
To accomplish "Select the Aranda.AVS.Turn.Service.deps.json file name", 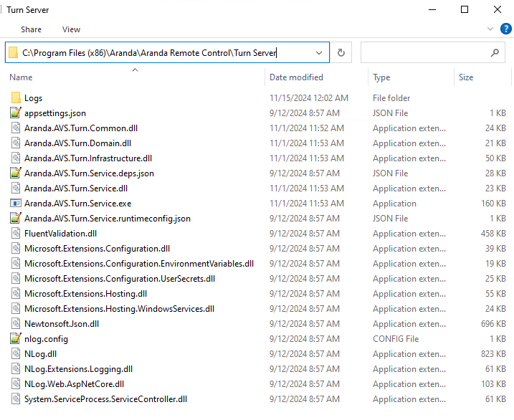I will click(89, 173).
